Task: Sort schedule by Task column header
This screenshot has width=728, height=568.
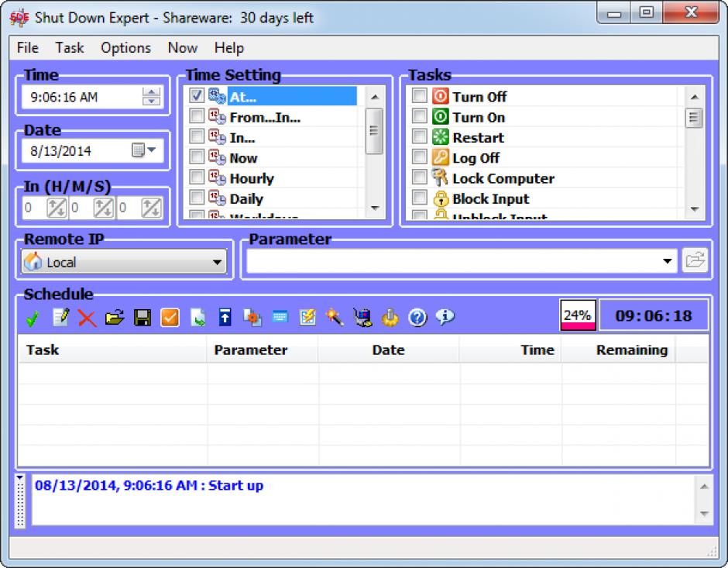Action: point(112,349)
